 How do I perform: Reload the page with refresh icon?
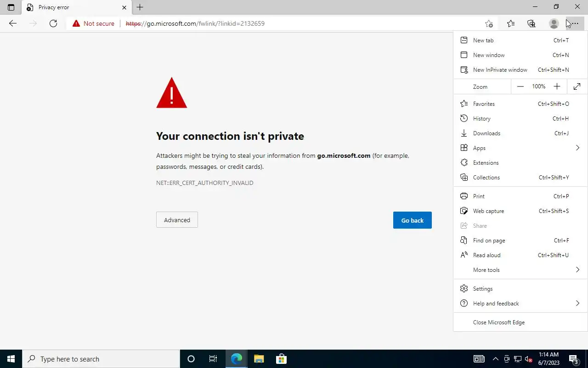click(x=53, y=23)
